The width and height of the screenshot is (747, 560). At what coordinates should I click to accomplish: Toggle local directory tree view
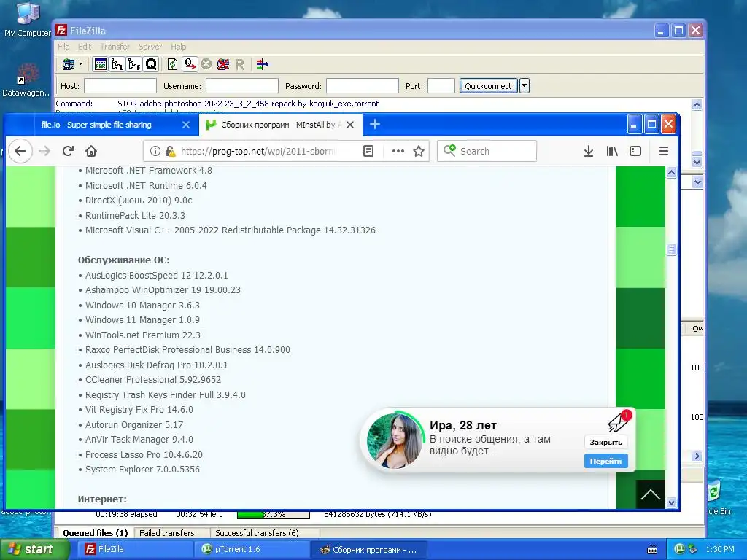point(117,64)
